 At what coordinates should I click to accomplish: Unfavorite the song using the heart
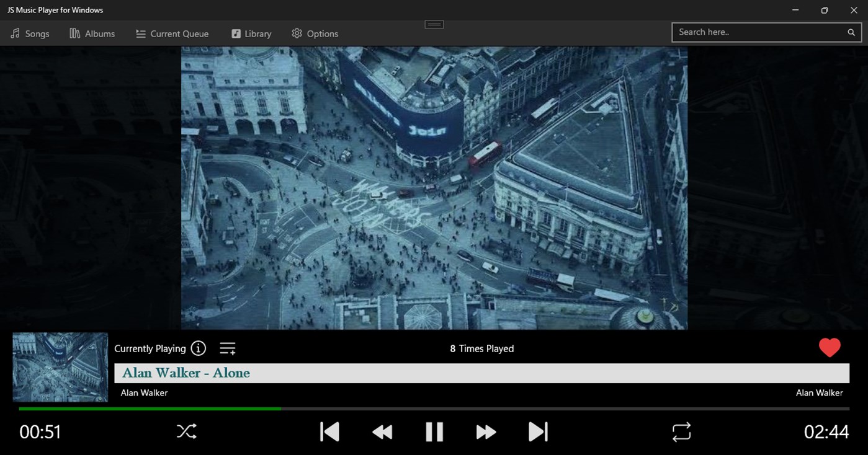tap(830, 347)
